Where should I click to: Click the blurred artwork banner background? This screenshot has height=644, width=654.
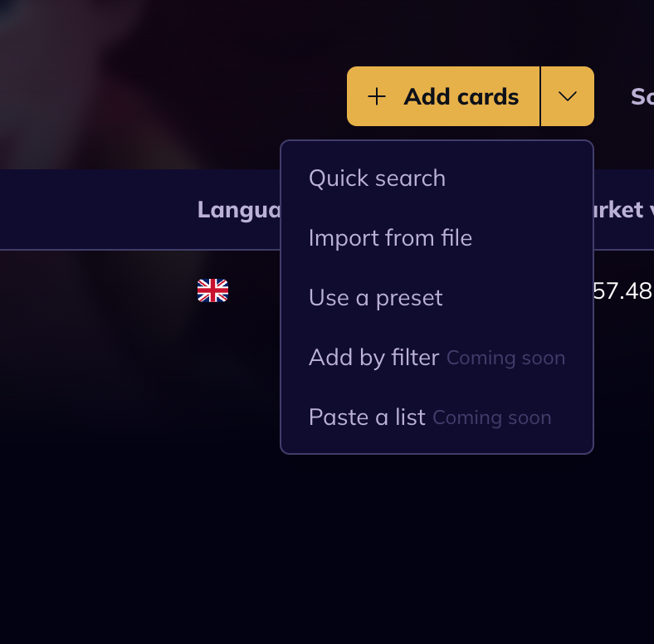(138, 84)
